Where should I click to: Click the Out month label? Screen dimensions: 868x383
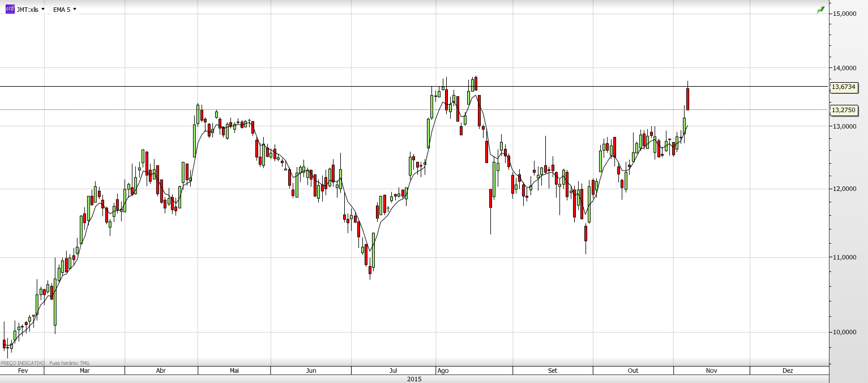[633, 371]
